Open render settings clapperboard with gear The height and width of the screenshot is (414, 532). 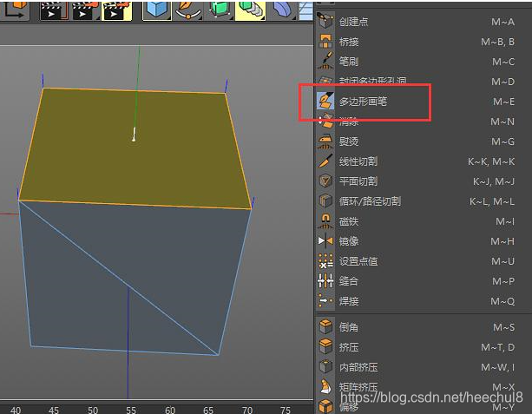pos(116,10)
